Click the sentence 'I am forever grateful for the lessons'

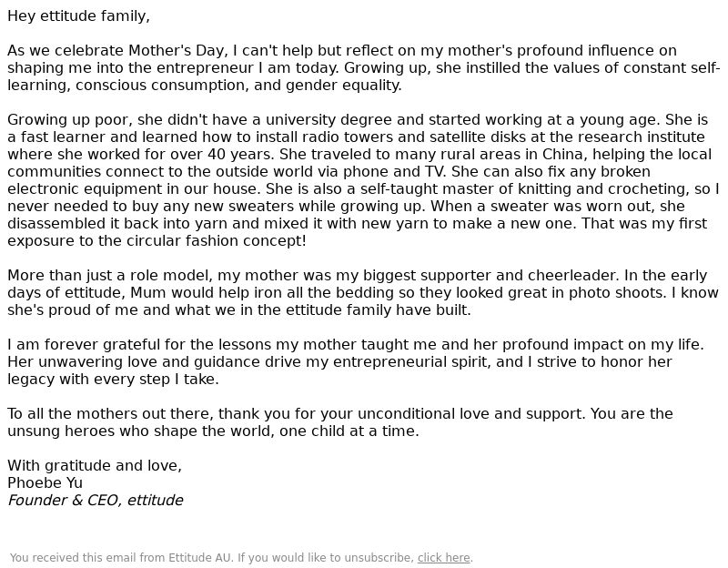point(356,345)
